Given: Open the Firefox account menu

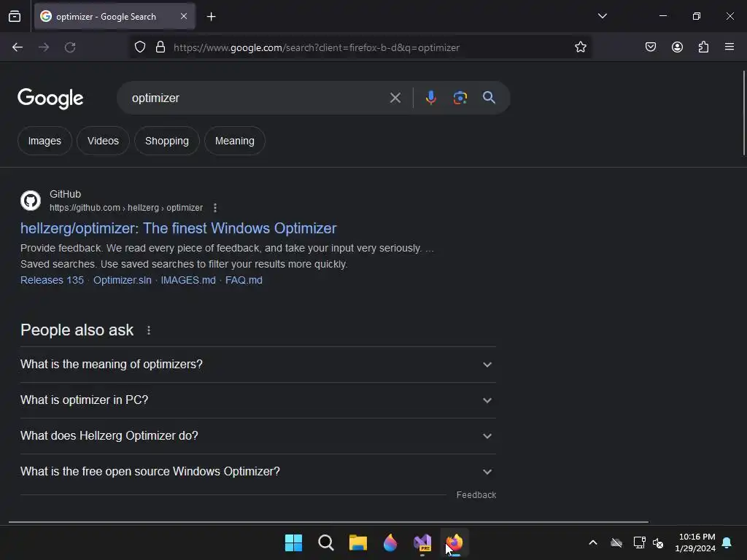Looking at the screenshot, I should point(677,47).
